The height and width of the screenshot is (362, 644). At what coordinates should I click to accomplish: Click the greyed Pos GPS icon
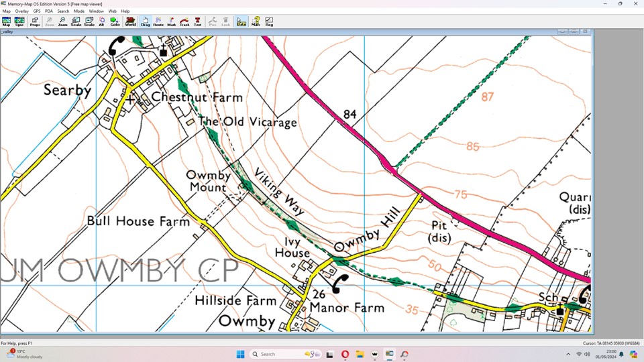pyautogui.click(x=213, y=21)
